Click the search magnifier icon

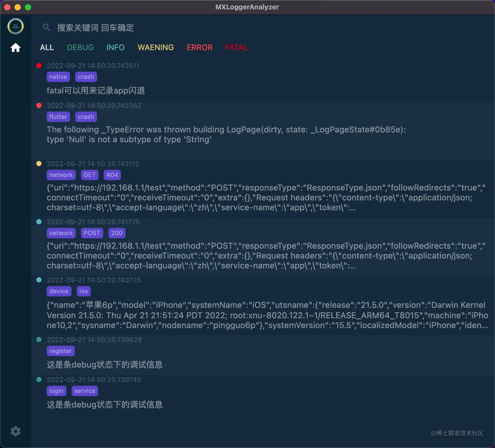click(x=46, y=28)
